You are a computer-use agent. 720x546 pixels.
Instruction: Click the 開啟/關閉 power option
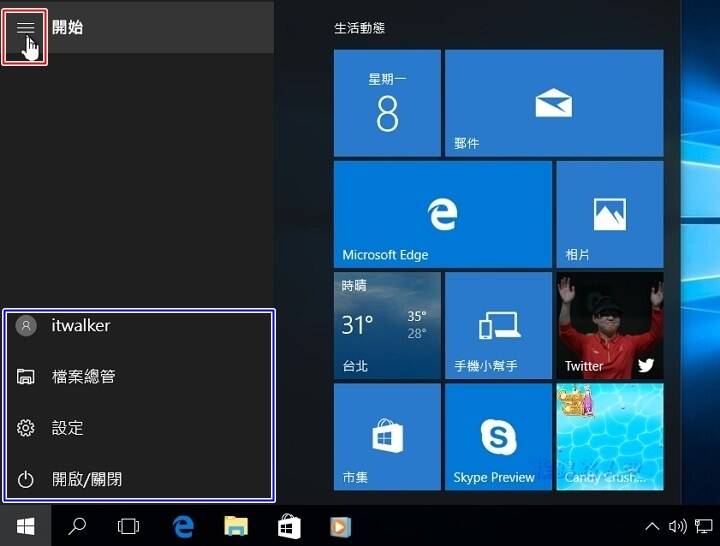[x=138, y=479]
